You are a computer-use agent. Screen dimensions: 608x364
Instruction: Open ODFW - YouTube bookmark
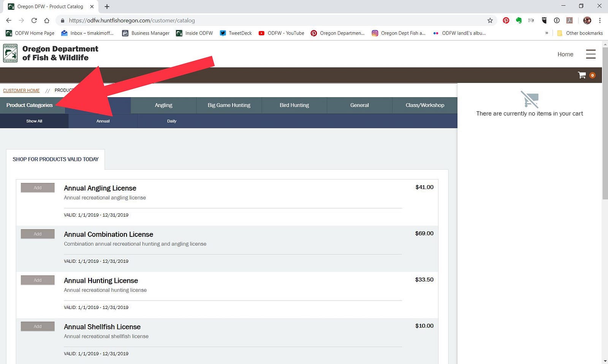[x=282, y=33]
